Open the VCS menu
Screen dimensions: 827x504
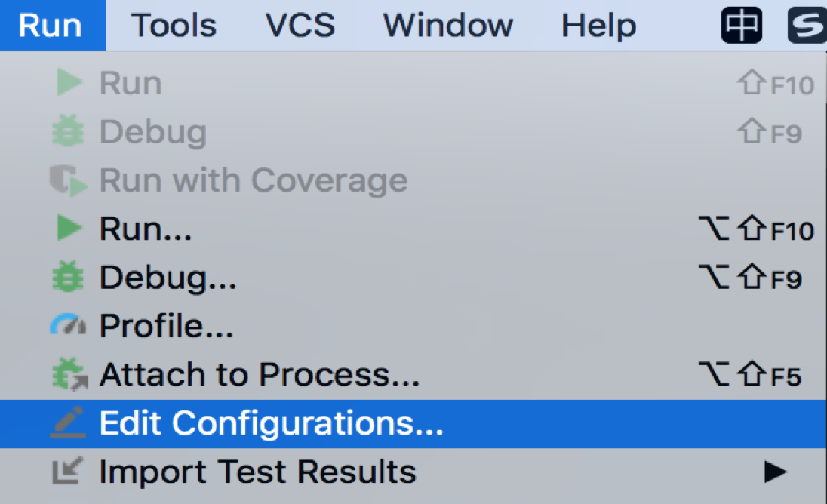click(300, 26)
